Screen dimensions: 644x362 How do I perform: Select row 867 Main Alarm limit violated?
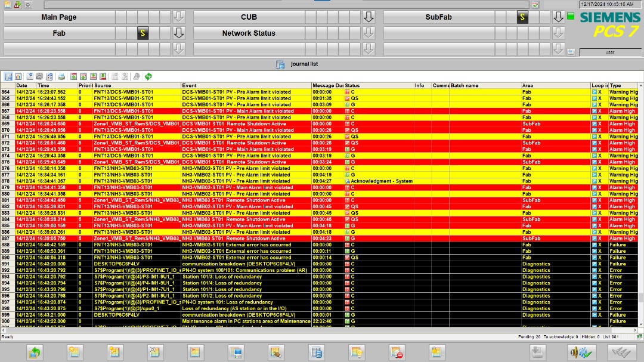pyautogui.click(x=320, y=111)
